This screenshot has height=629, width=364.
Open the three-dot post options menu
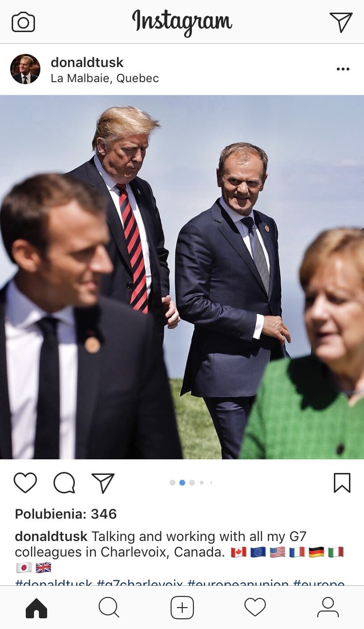(x=343, y=69)
